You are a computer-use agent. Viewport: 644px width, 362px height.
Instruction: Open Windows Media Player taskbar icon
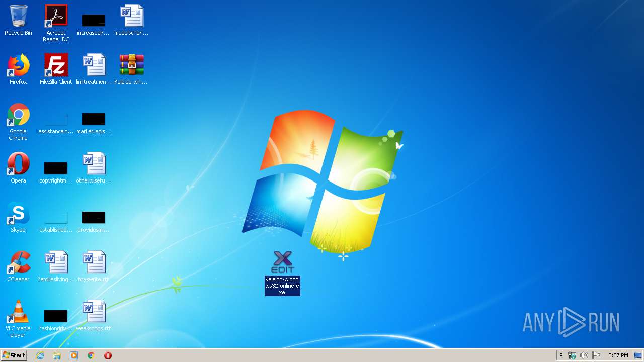pyautogui.click(x=74, y=355)
